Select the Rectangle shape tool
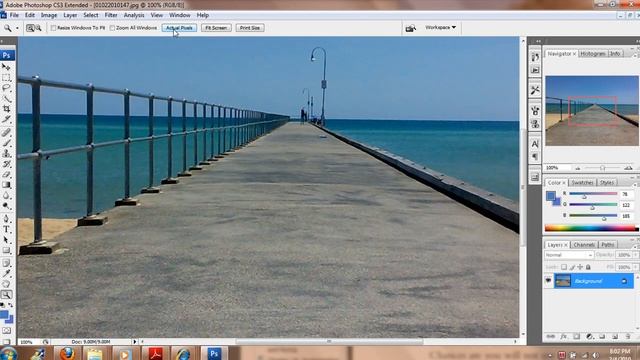The image size is (640, 360). [x=6, y=251]
